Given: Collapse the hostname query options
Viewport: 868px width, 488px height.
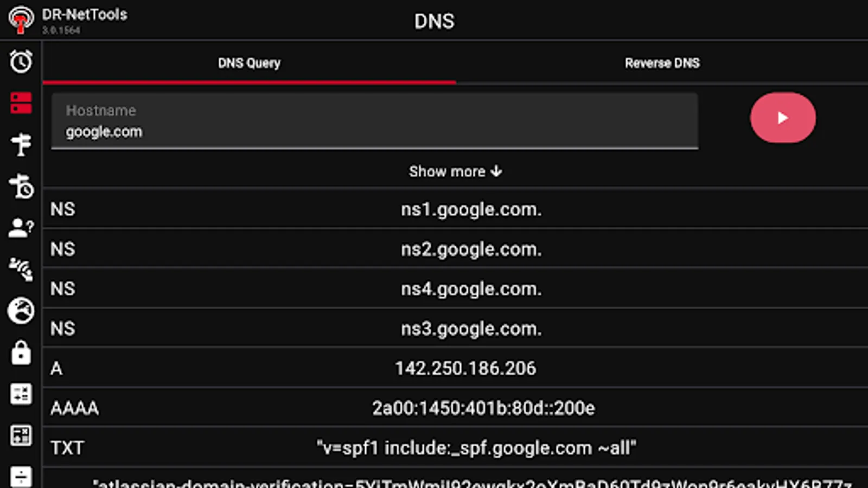Looking at the screenshot, I should pyautogui.click(x=455, y=171).
